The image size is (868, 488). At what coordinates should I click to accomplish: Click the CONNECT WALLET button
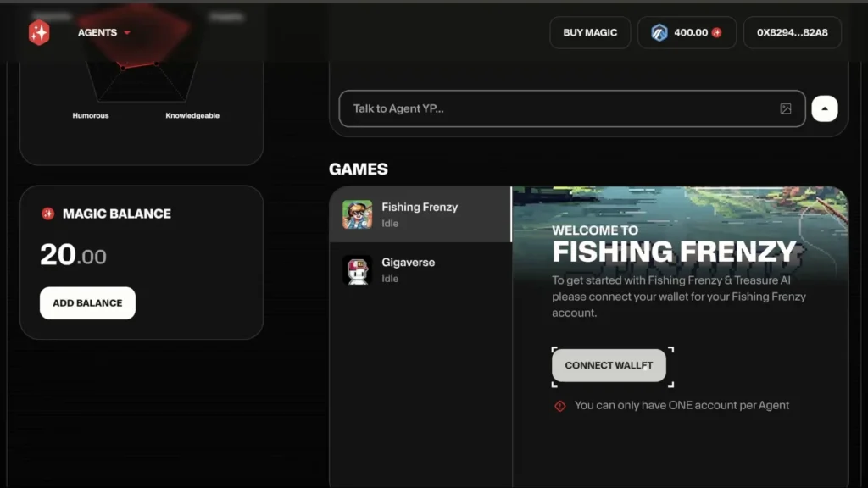point(609,365)
